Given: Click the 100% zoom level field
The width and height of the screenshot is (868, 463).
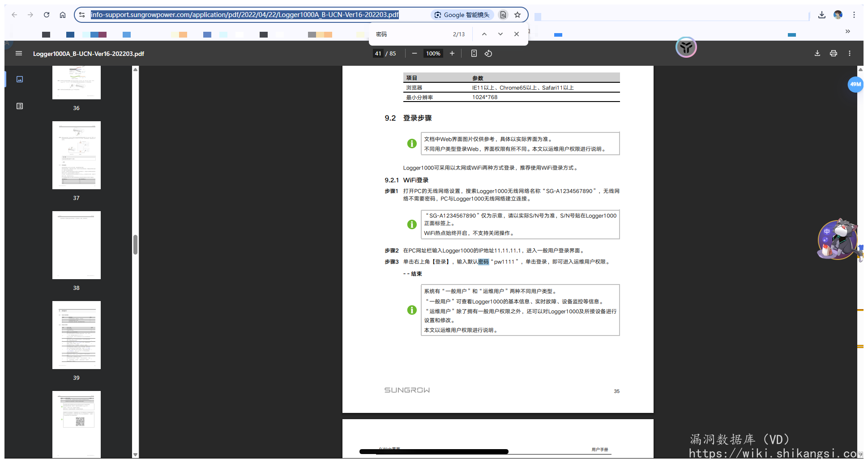Looking at the screenshot, I should click(433, 53).
